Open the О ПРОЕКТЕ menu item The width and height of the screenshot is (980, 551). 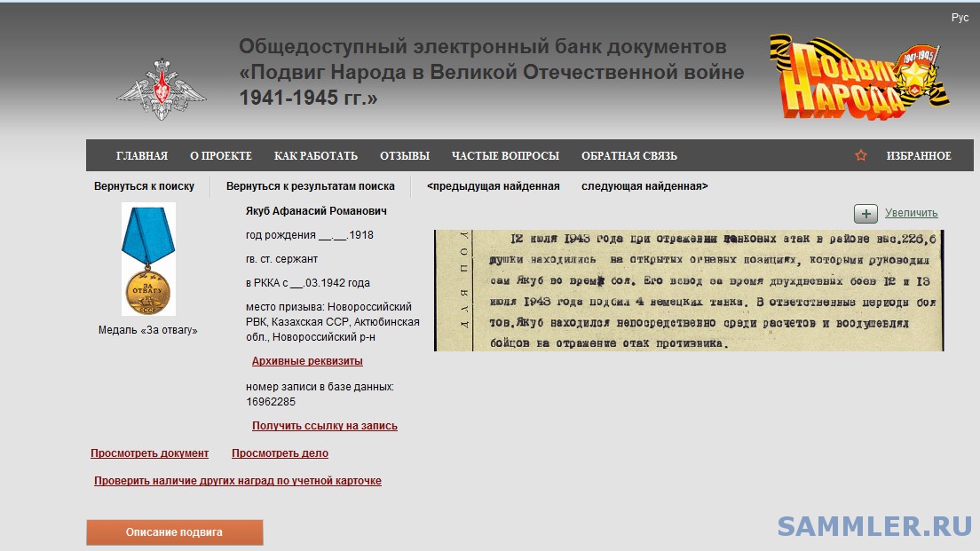[x=221, y=156]
